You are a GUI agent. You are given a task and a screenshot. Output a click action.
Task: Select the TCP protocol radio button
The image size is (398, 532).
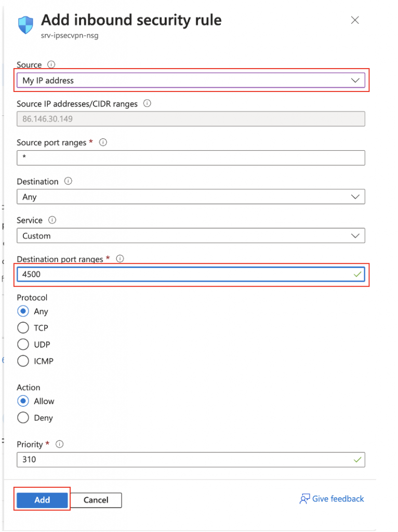click(23, 328)
